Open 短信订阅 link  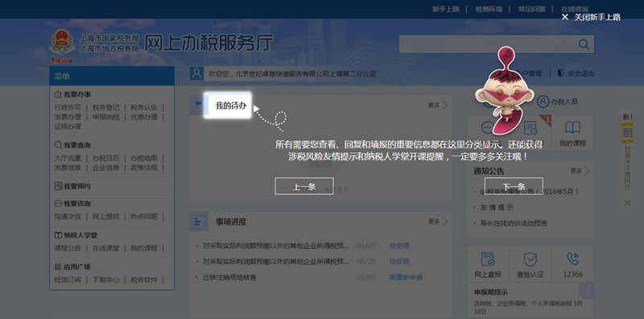click(68, 280)
